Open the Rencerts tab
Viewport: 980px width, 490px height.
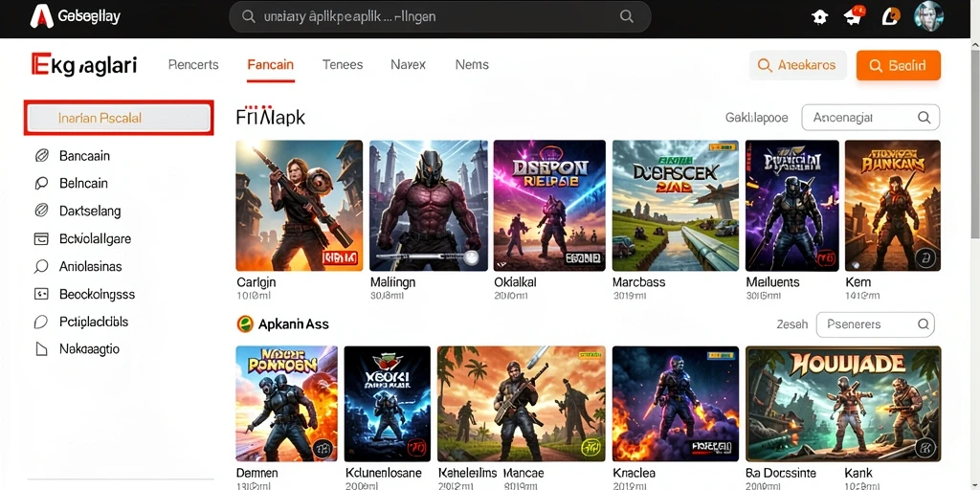click(x=193, y=64)
